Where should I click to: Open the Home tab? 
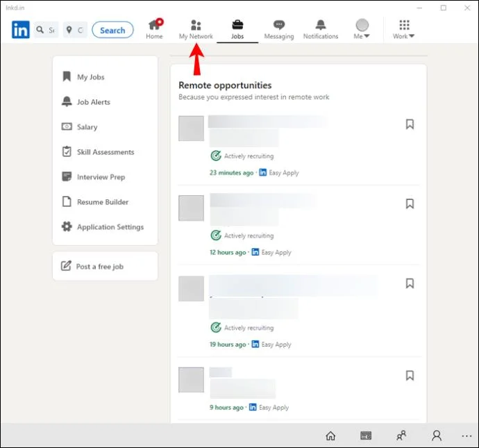[155, 29]
